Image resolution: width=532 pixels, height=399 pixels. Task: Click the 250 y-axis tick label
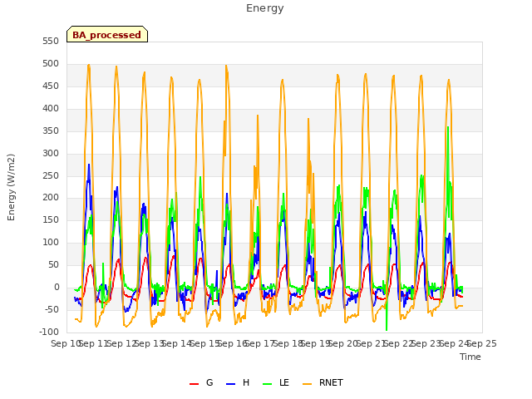point(51,175)
